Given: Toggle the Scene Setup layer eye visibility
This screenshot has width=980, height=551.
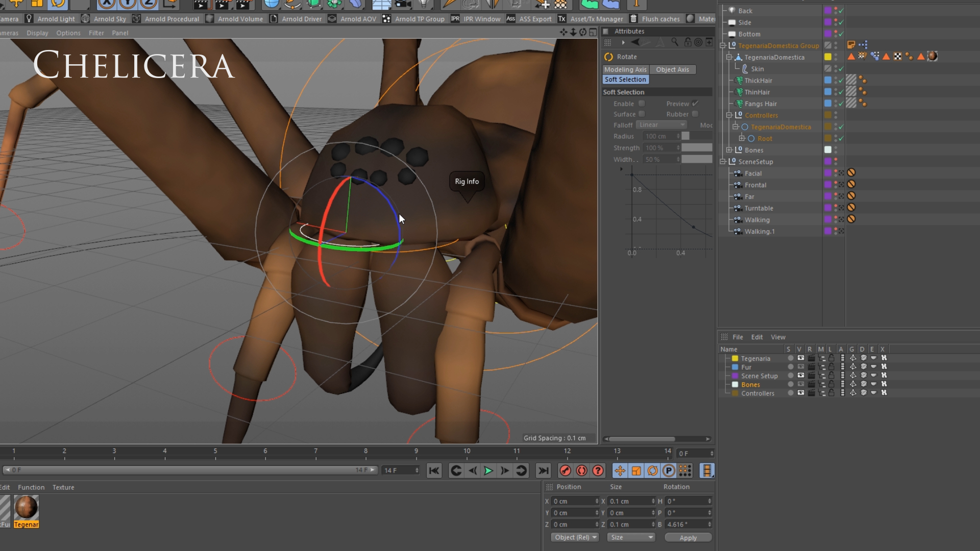Looking at the screenshot, I should [x=801, y=375].
